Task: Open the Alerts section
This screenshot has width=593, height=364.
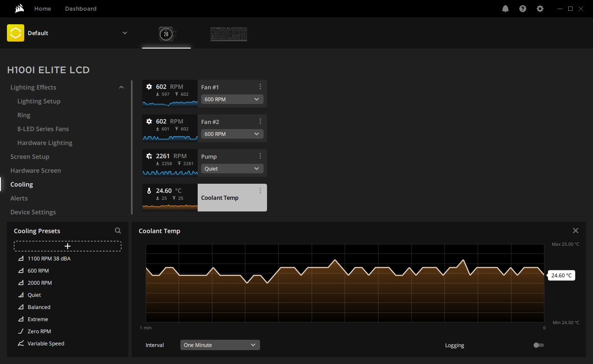Action: [x=19, y=198]
